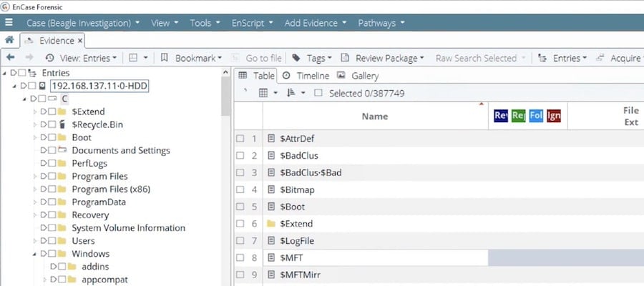This screenshot has width=644, height=286.
Task: Click the sort order icon
Action: 291,93
